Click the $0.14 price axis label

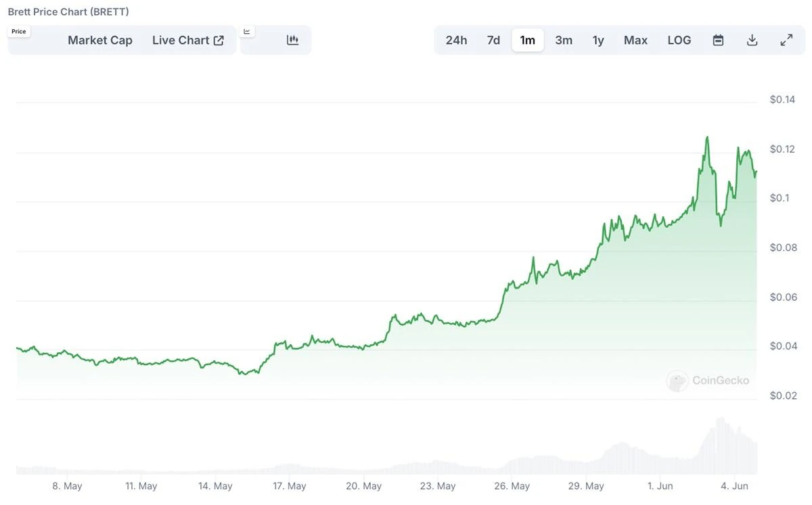pos(783,99)
